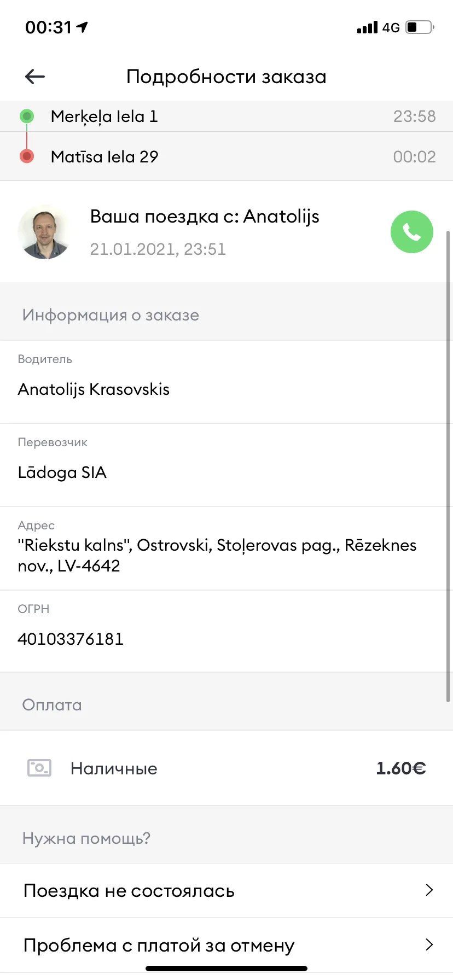Tap the cash payment icon
The image size is (453, 980).
[x=39, y=768]
